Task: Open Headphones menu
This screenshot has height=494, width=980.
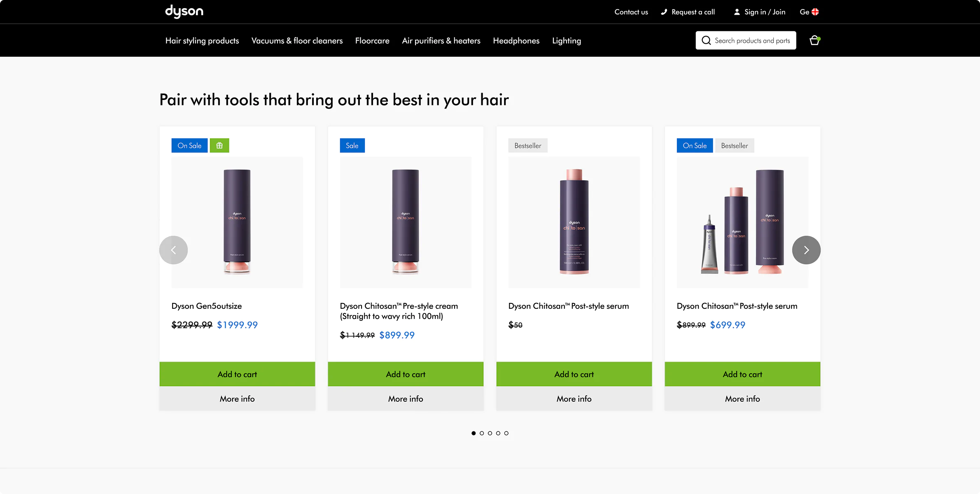Action: (x=516, y=40)
